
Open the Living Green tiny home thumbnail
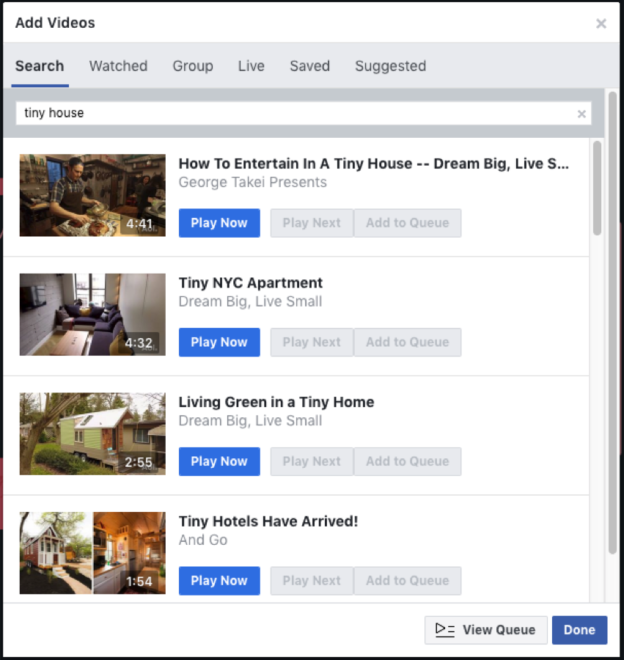[93, 434]
